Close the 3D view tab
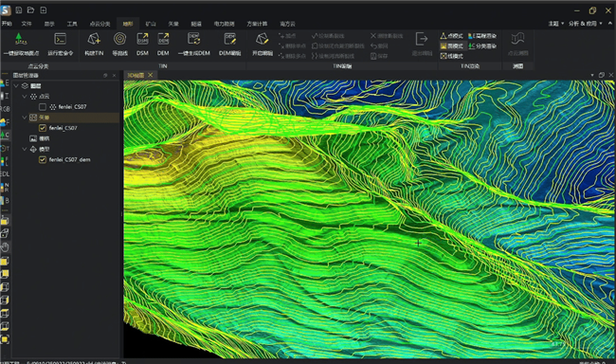This screenshot has height=364, width=616. (150, 75)
